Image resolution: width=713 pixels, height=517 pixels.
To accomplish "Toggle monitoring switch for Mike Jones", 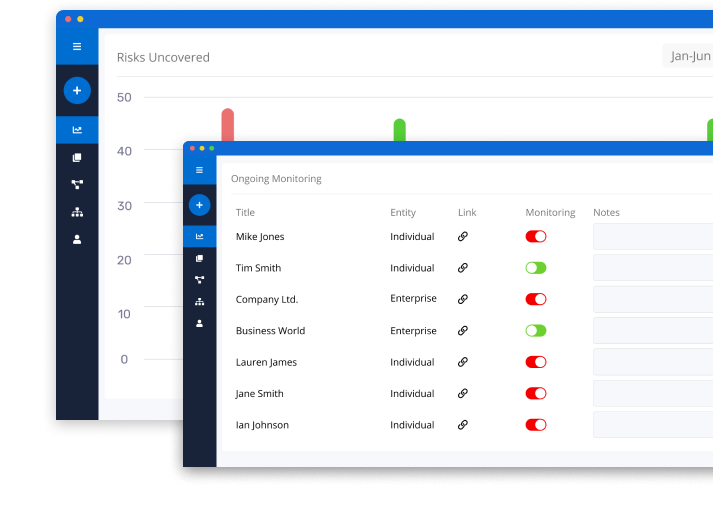I will [x=536, y=236].
